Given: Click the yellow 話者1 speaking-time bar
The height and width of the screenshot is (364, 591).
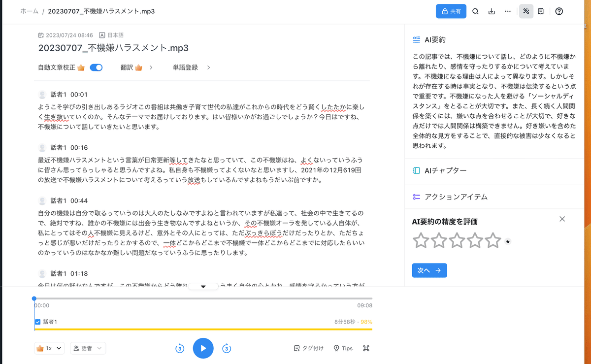Looking at the screenshot, I should coord(203,330).
